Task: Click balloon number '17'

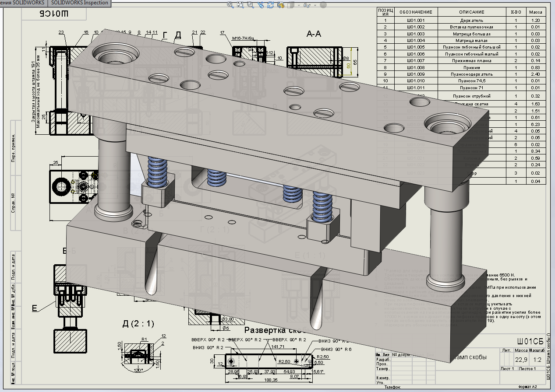Action: (222, 32)
